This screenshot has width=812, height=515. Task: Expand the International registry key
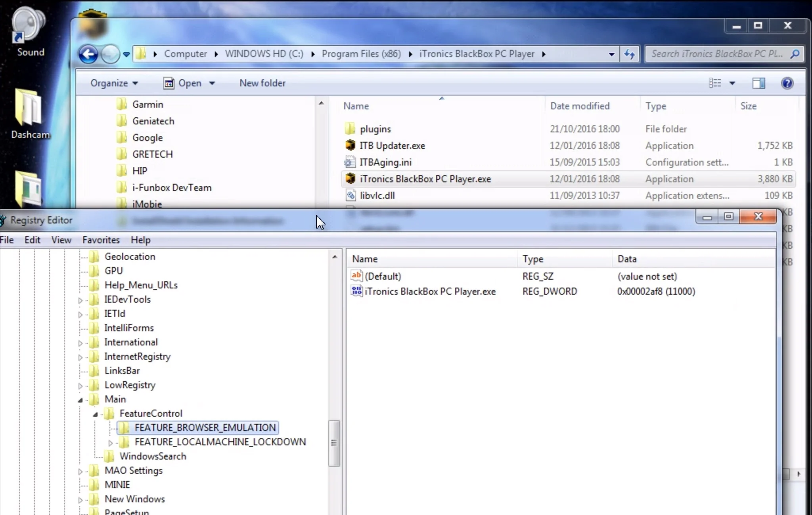pos(80,343)
